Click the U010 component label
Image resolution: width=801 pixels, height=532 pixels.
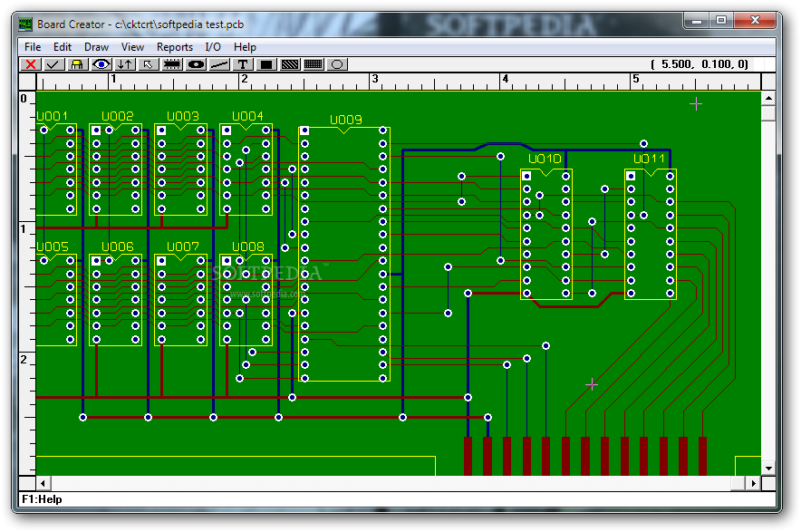tap(545, 159)
